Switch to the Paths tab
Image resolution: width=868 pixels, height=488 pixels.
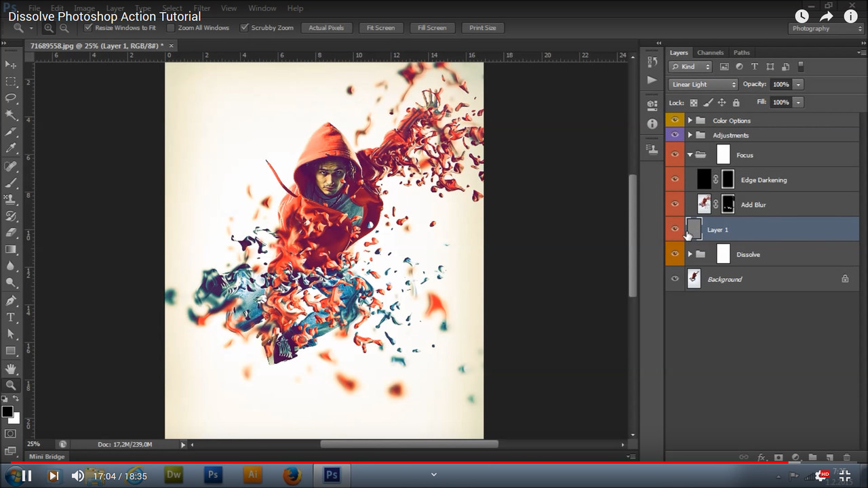(x=742, y=52)
